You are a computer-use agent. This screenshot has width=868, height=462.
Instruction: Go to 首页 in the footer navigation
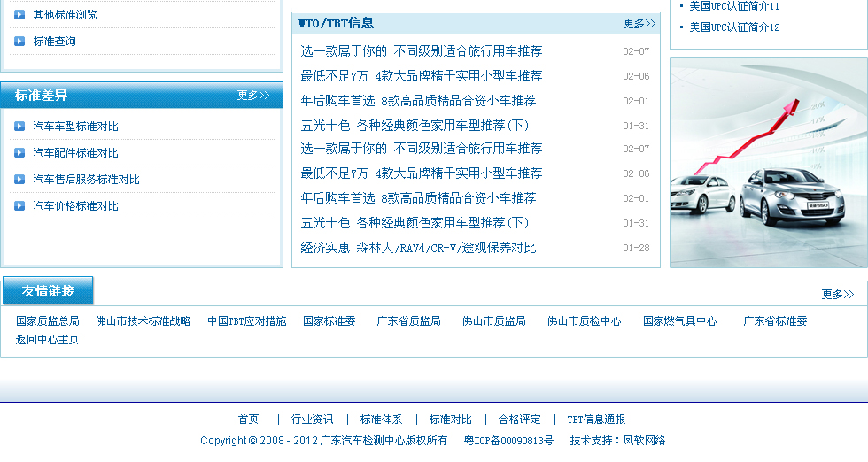(248, 420)
